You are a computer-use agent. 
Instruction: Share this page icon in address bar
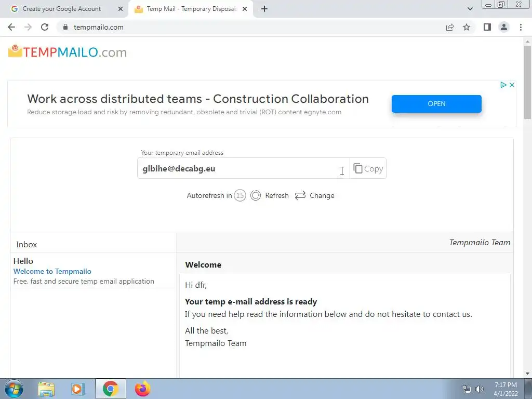tap(450, 27)
